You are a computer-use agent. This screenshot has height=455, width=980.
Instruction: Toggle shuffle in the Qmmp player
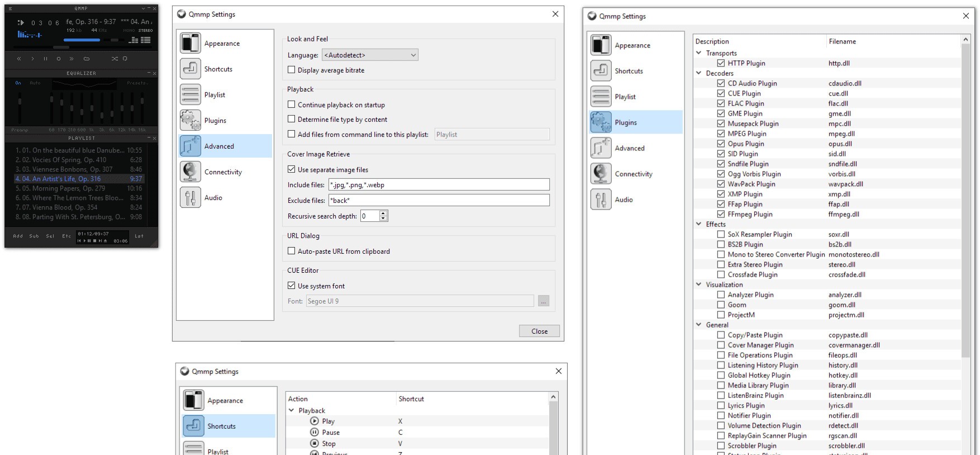(x=114, y=59)
